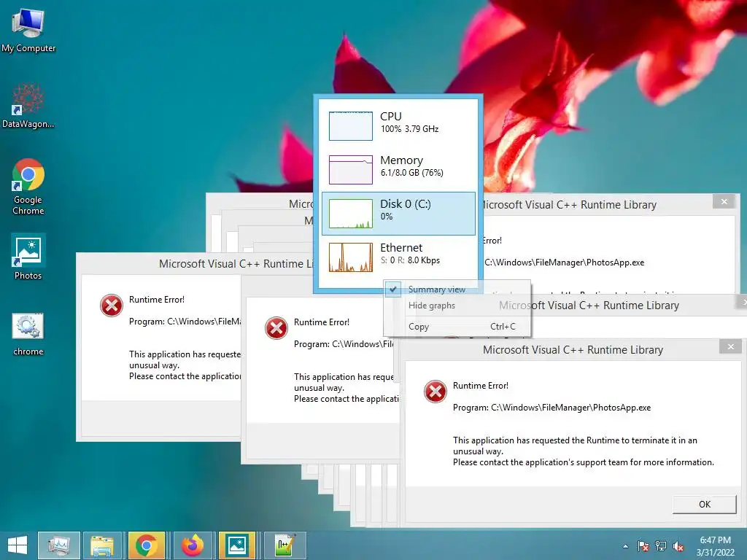The image size is (747, 560).
Task: Click the Ethernet label in Task Manager
Action: (x=401, y=248)
